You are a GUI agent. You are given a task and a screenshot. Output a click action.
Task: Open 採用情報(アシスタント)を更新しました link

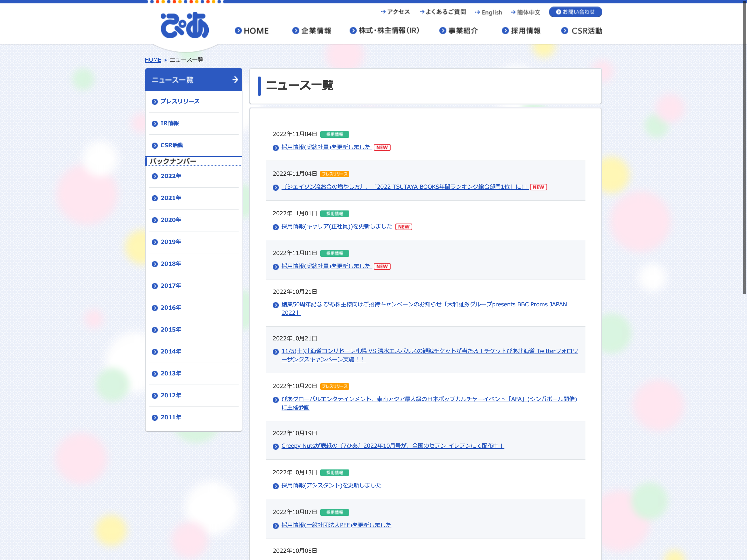point(331,485)
